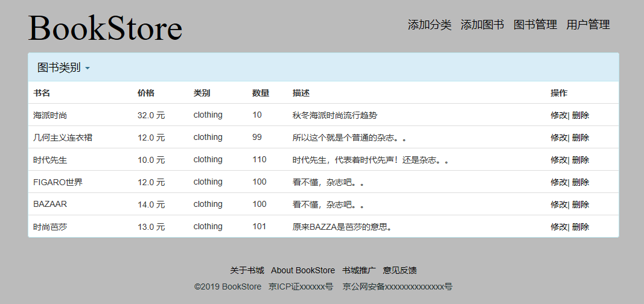Click the 京公网安备 record number text

tap(398, 287)
